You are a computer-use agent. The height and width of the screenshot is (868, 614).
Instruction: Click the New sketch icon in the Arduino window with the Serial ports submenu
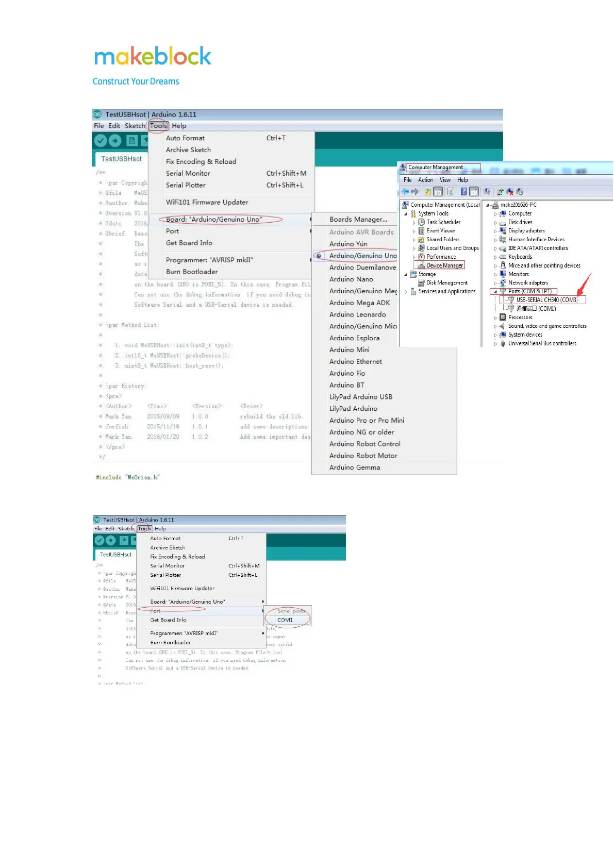click(124, 540)
